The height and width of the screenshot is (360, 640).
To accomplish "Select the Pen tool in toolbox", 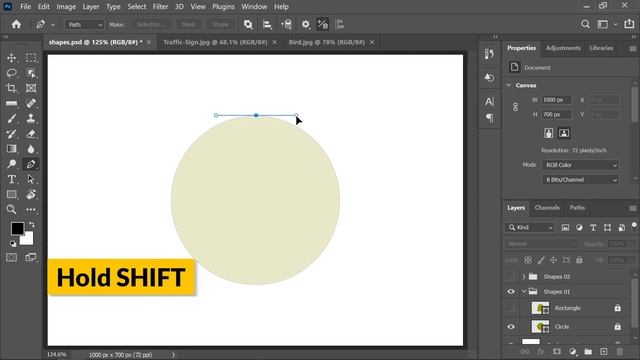I will pos(31,164).
